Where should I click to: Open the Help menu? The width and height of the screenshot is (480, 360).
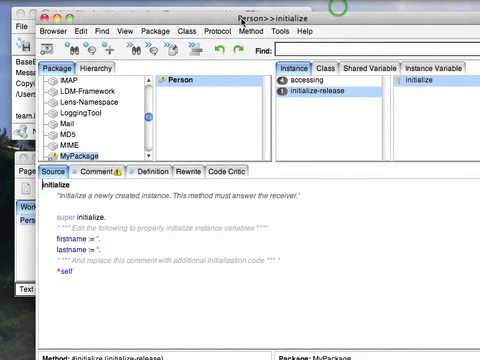[305, 31]
